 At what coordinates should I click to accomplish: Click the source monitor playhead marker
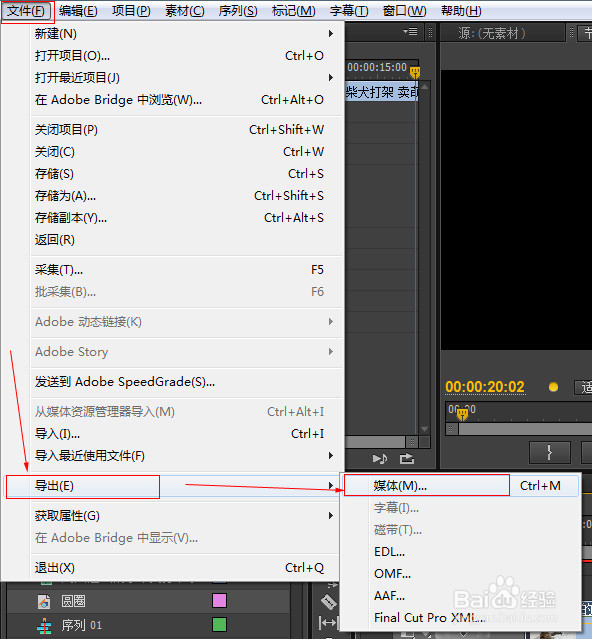coord(462,415)
